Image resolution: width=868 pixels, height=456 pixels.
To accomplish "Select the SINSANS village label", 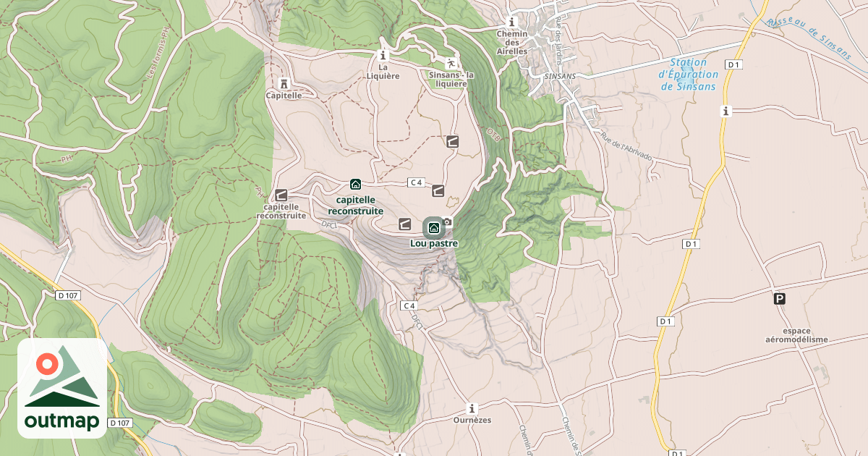I will click(560, 75).
